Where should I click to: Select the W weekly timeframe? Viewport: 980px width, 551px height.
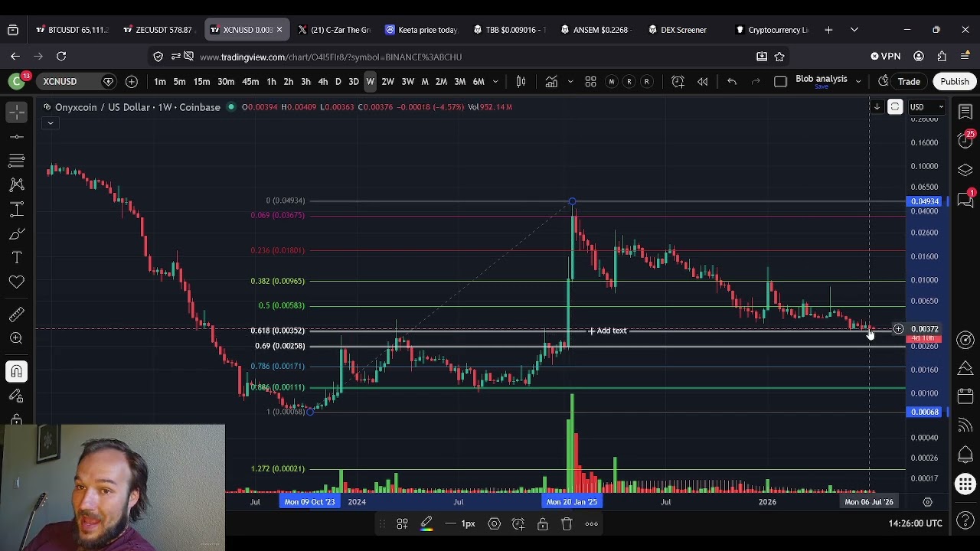370,81
